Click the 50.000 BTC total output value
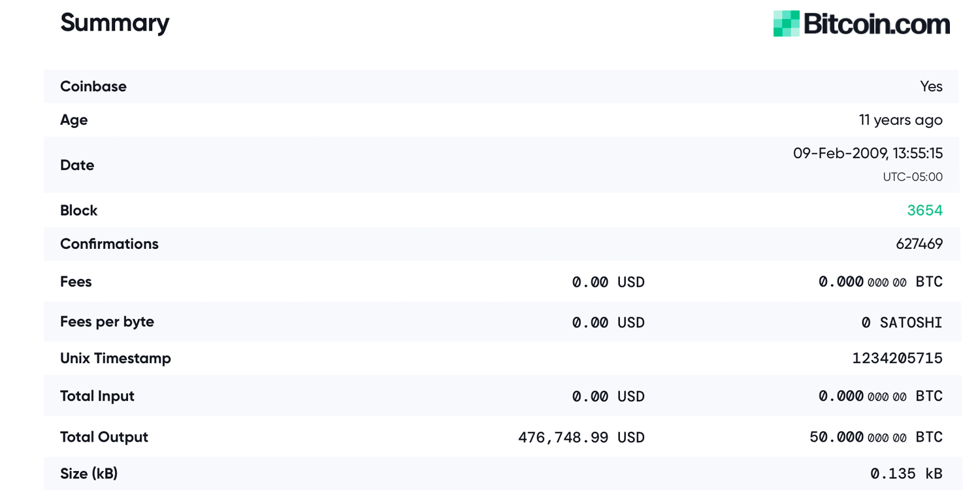This screenshot has width=980, height=490. point(875,437)
